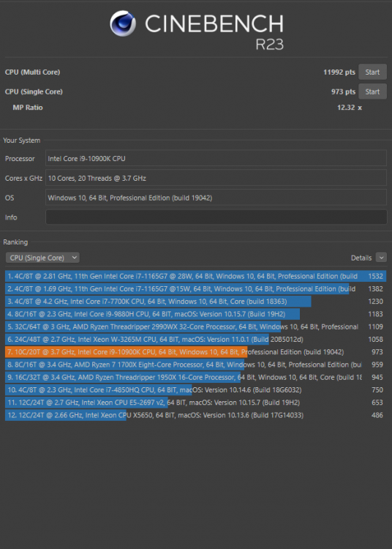Click the Info input field
Image resolution: width=392 pixels, height=549 pixels.
[x=216, y=217]
